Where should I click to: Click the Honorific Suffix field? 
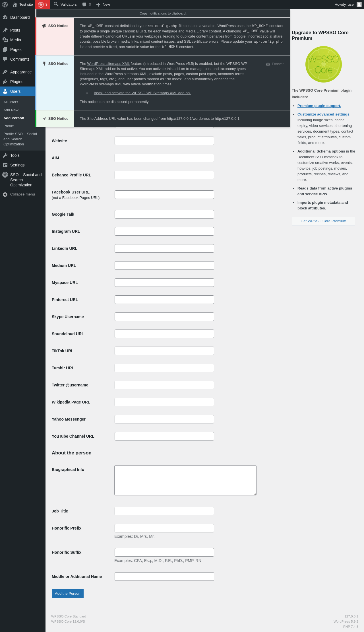pyautogui.click(x=164, y=552)
